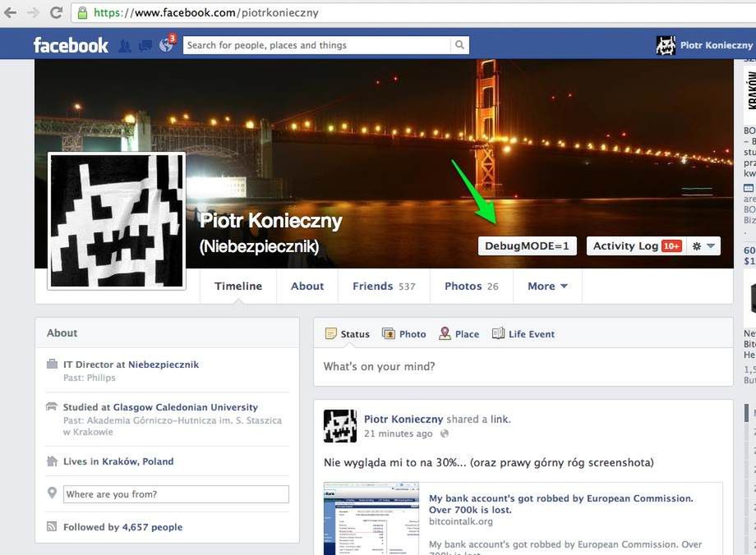This screenshot has width=756, height=555.
Task: Open friend requests icon in header
Action: point(124,46)
